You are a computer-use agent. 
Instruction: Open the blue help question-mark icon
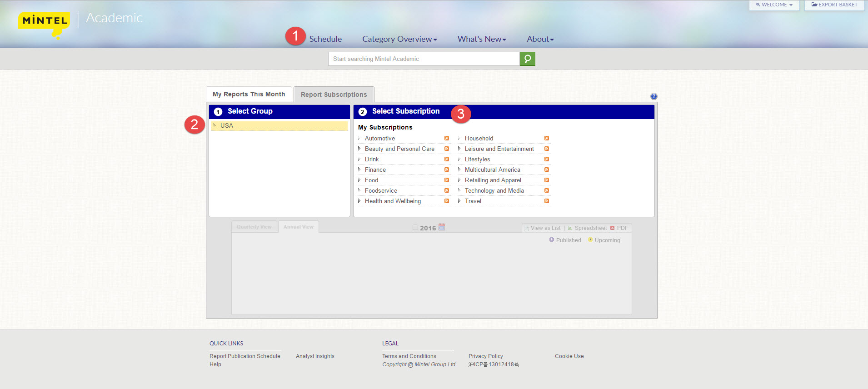(653, 96)
